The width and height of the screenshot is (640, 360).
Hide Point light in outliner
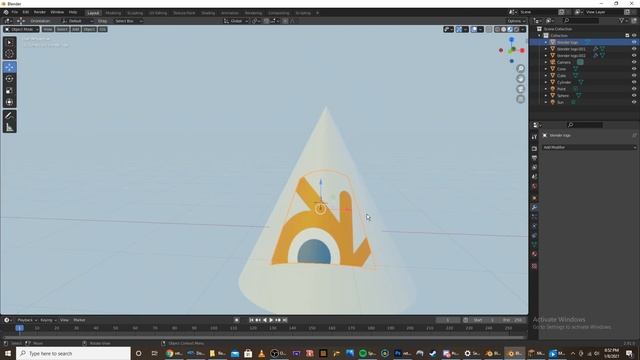(x=634, y=89)
